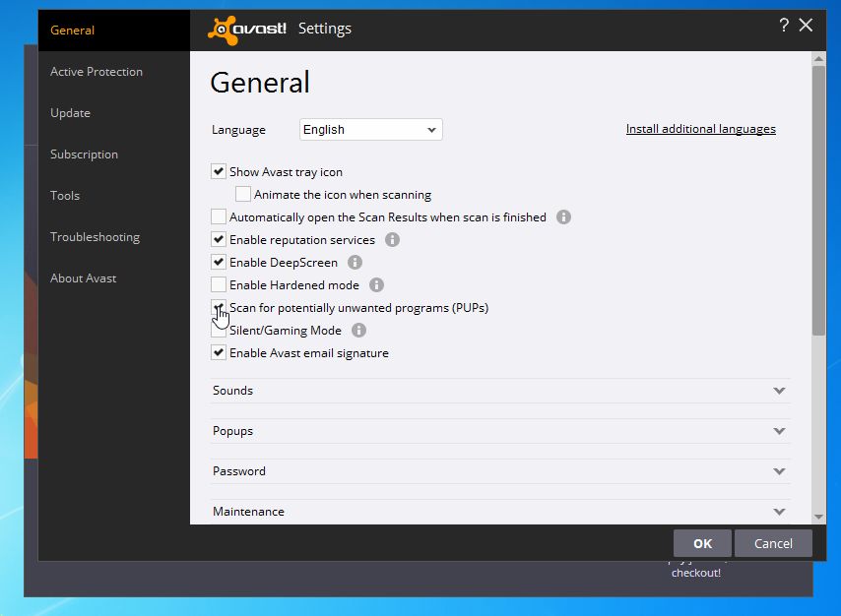Check Automatically open the Scan Results option
This screenshot has width=841, height=616.
click(x=219, y=216)
